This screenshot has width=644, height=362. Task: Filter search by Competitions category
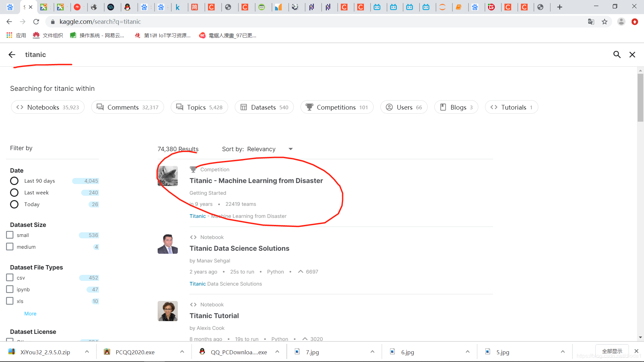tap(337, 107)
